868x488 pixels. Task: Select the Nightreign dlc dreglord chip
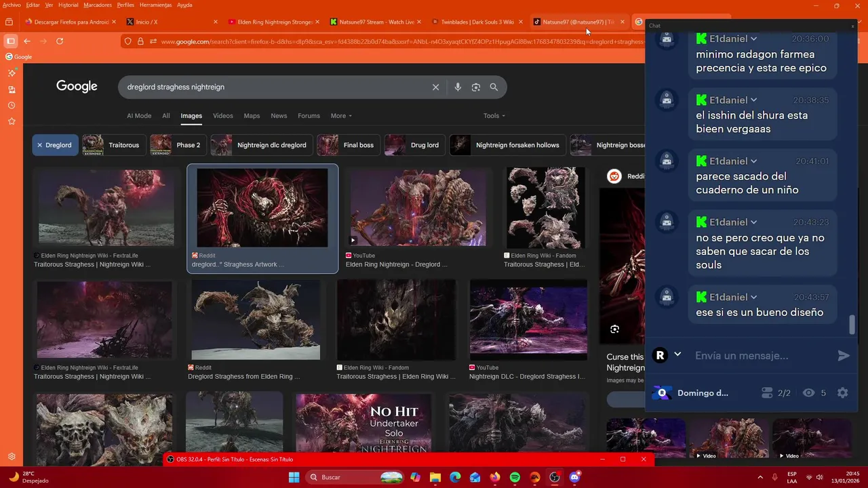(262, 145)
